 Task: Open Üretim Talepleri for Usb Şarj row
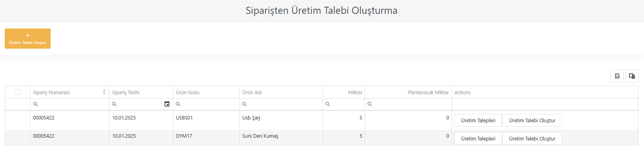[478, 120]
